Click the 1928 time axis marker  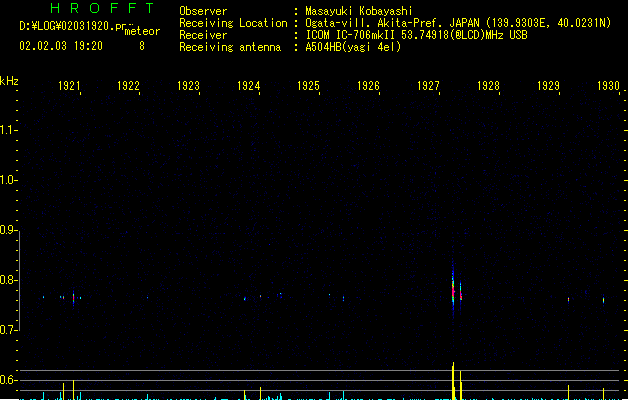[x=488, y=85]
